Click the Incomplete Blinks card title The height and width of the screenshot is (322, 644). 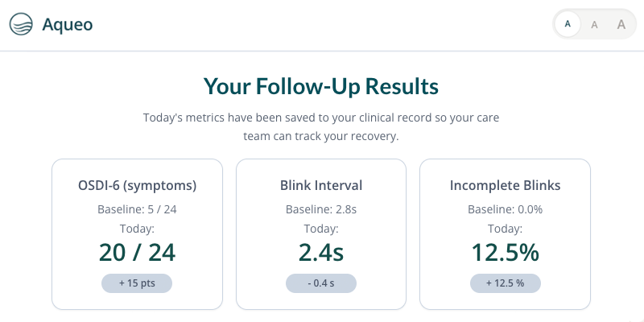[505, 185]
